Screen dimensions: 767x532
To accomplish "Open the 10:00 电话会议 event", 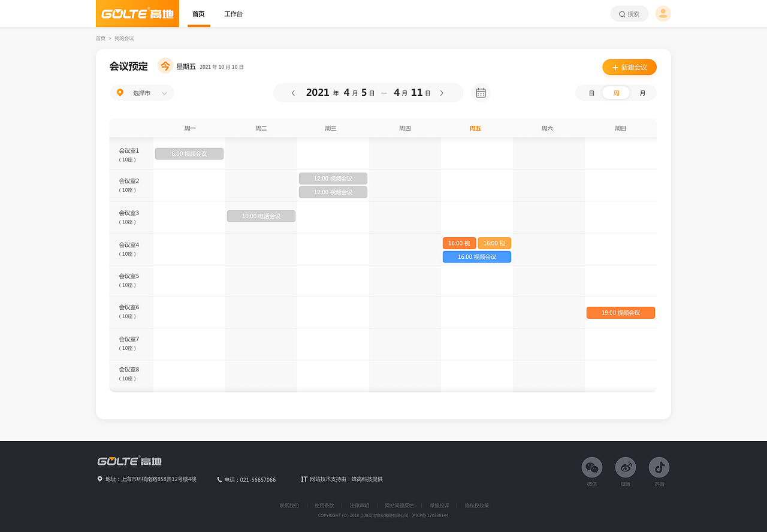I will pyautogui.click(x=261, y=216).
